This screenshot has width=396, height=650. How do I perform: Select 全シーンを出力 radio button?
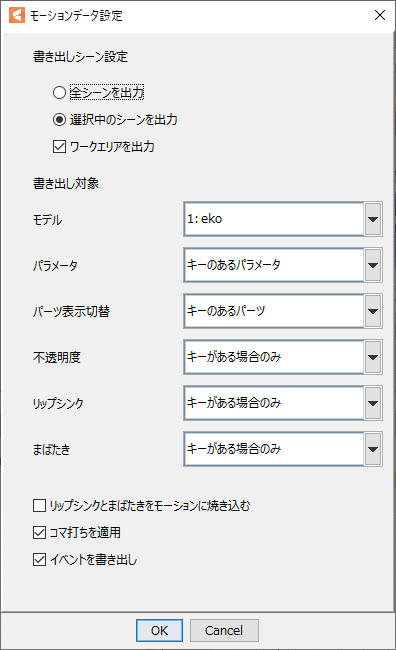59,92
